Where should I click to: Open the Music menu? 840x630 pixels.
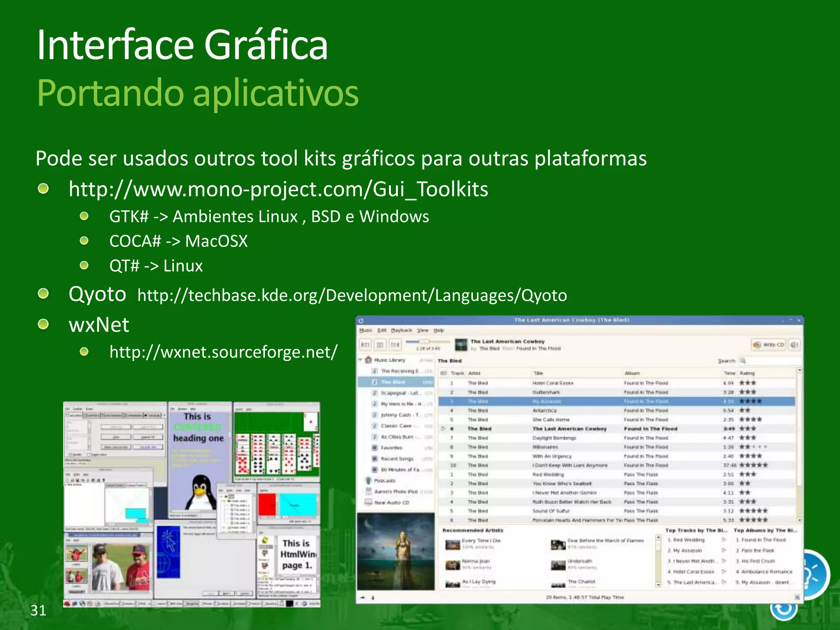click(365, 330)
